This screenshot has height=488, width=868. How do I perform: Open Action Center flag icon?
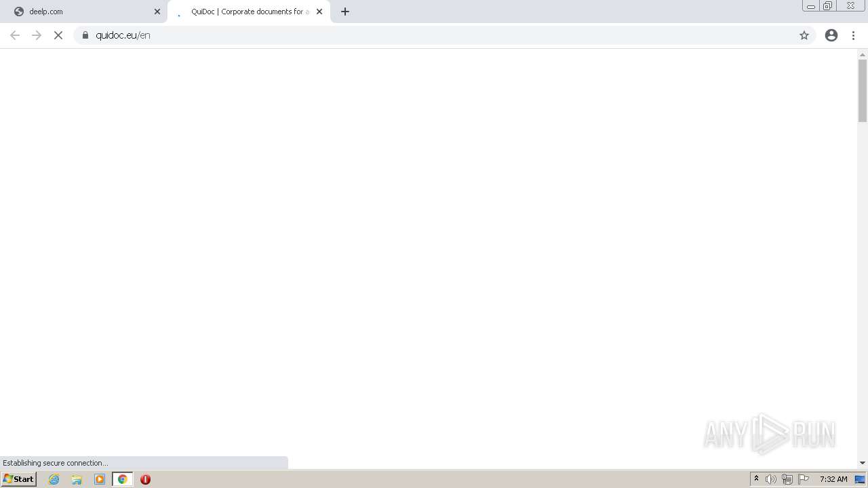pos(804,479)
